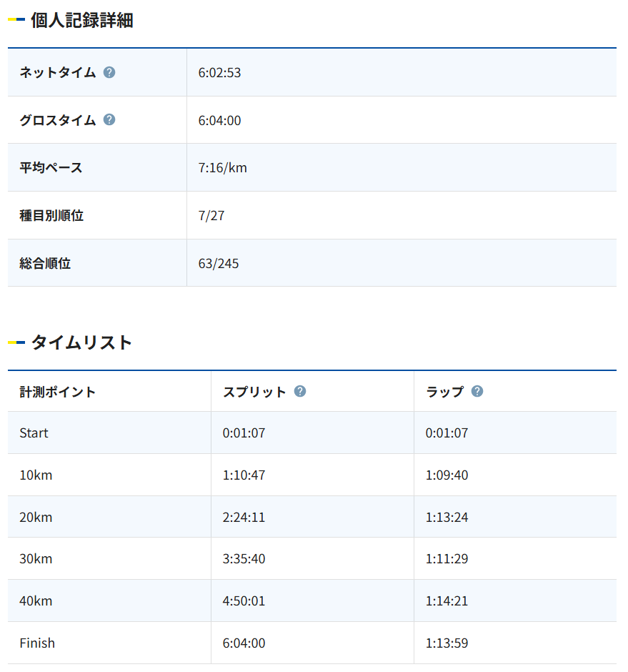Select the 総合順位 row label
628x672 pixels.
click(x=45, y=264)
